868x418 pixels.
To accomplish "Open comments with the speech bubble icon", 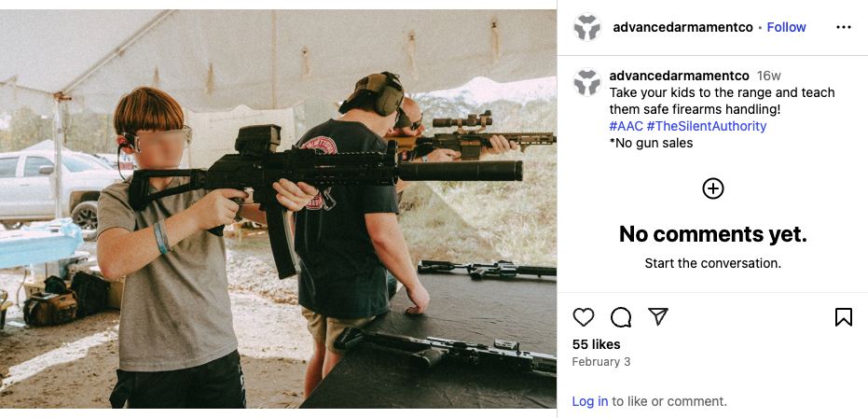I will pyautogui.click(x=621, y=317).
